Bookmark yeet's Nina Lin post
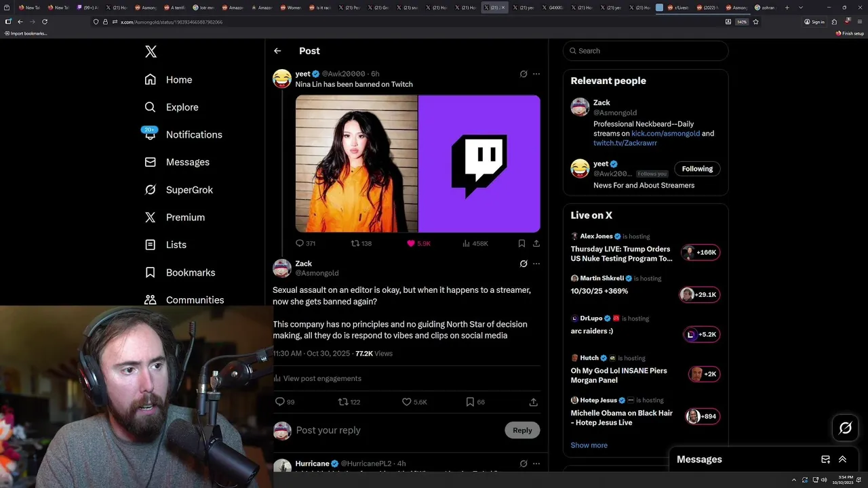This screenshot has width=868, height=488. [521, 243]
